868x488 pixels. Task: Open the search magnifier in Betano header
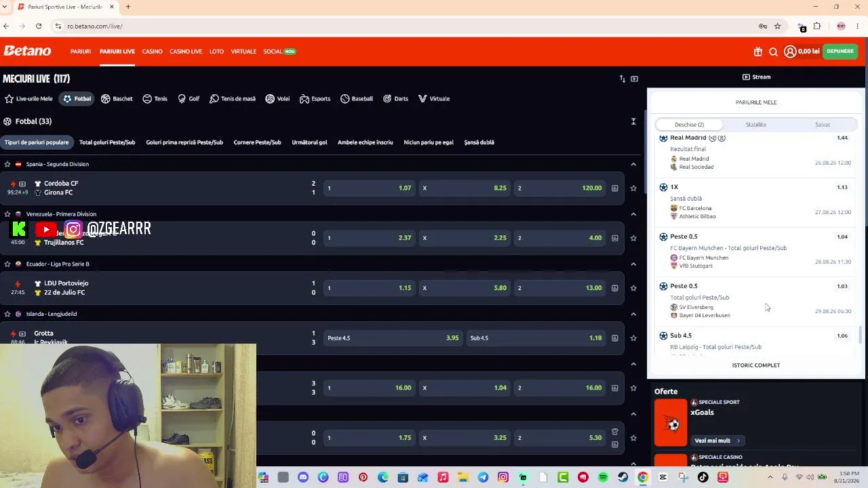click(x=774, y=52)
